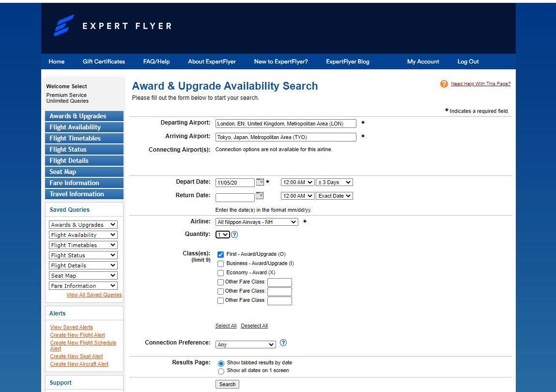The width and height of the screenshot is (556, 392).
Task: Click the Departing Airport input field
Action: [x=286, y=124]
